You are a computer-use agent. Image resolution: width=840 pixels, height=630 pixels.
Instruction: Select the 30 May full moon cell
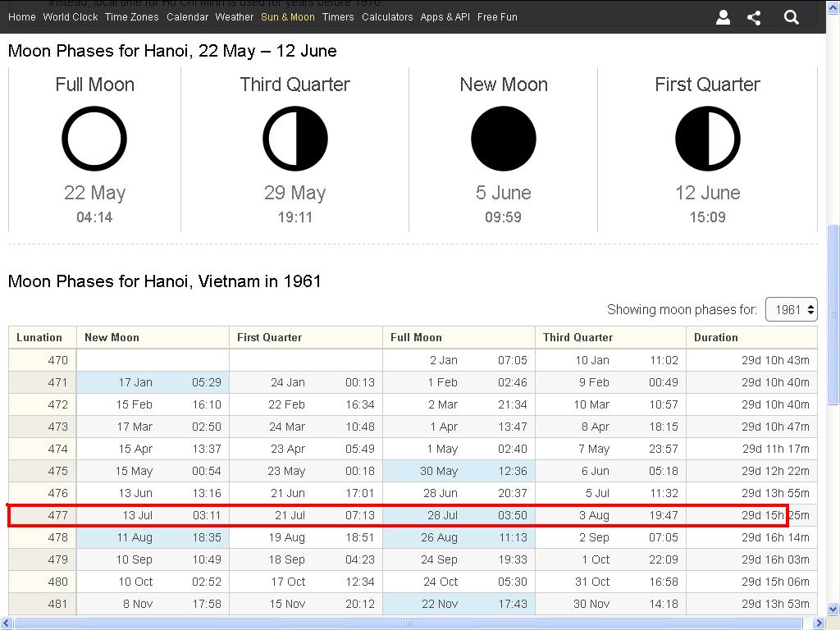459,471
